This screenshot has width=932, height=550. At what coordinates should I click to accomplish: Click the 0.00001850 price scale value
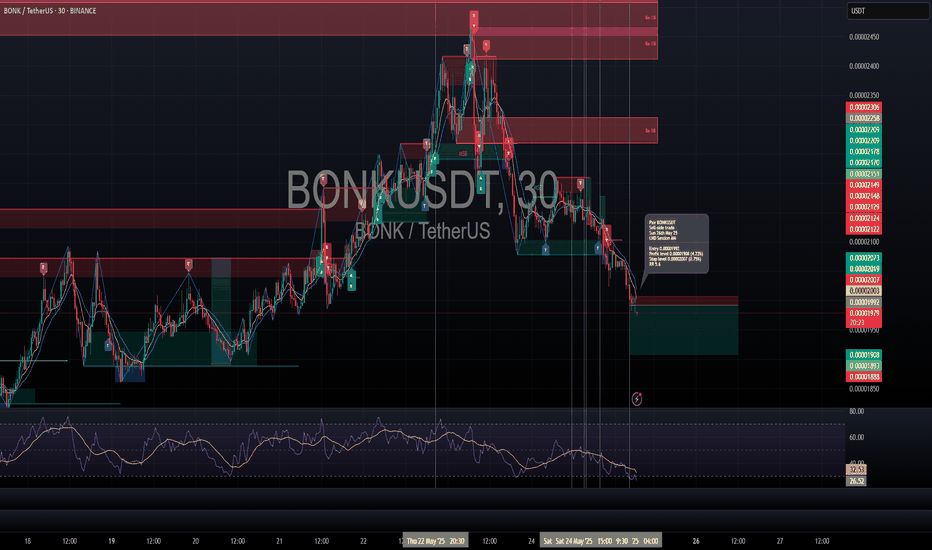pyautogui.click(x=864, y=389)
